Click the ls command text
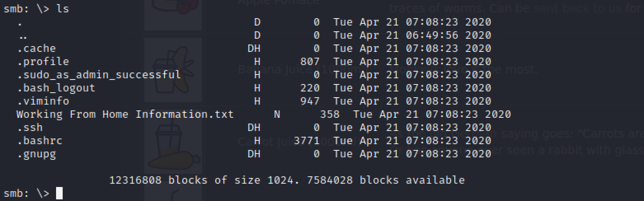The image size is (644, 201). pos(63,9)
